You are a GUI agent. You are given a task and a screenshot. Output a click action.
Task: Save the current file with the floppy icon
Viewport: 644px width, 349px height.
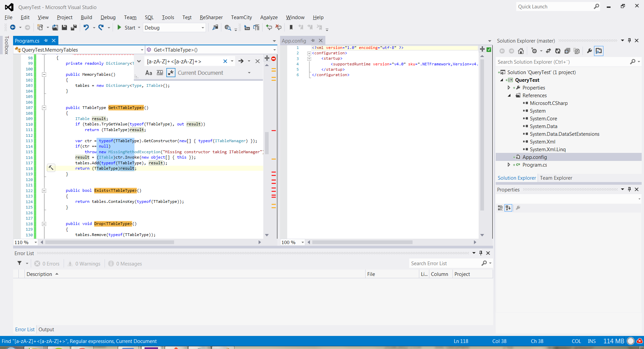pos(64,27)
